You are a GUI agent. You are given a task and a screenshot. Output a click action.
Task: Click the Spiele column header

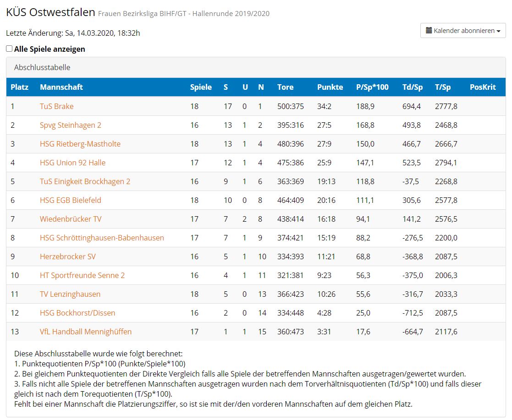[201, 87]
